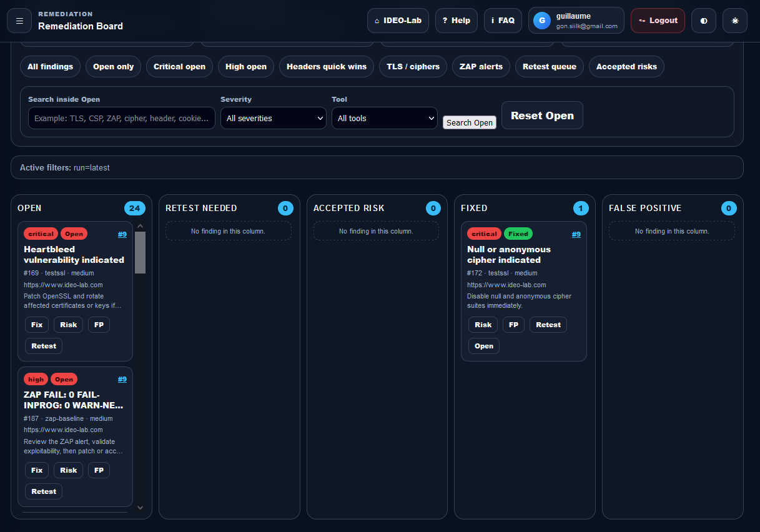The image size is (760, 532).
Task: Click Fix on the ZAP FAIL card
Action: pos(37,470)
